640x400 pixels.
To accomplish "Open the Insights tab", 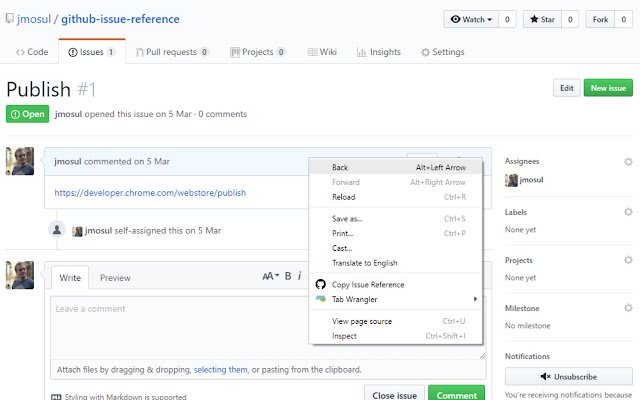I will [x=379, y=52].
